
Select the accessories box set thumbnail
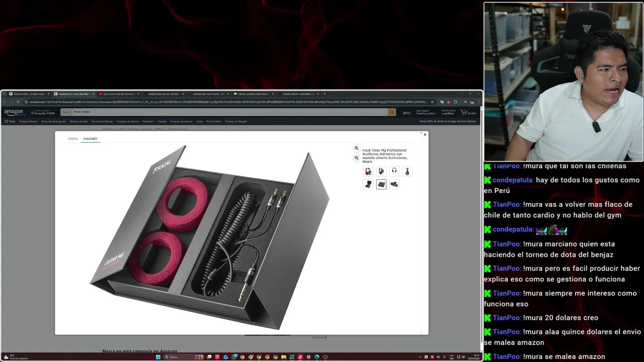394,185
